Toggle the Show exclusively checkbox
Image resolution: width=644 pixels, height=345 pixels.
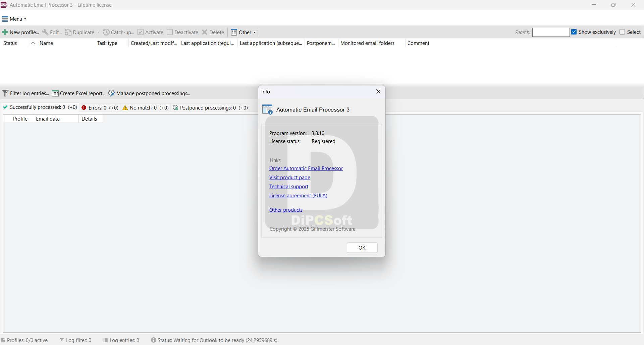(x=574, y=32)
